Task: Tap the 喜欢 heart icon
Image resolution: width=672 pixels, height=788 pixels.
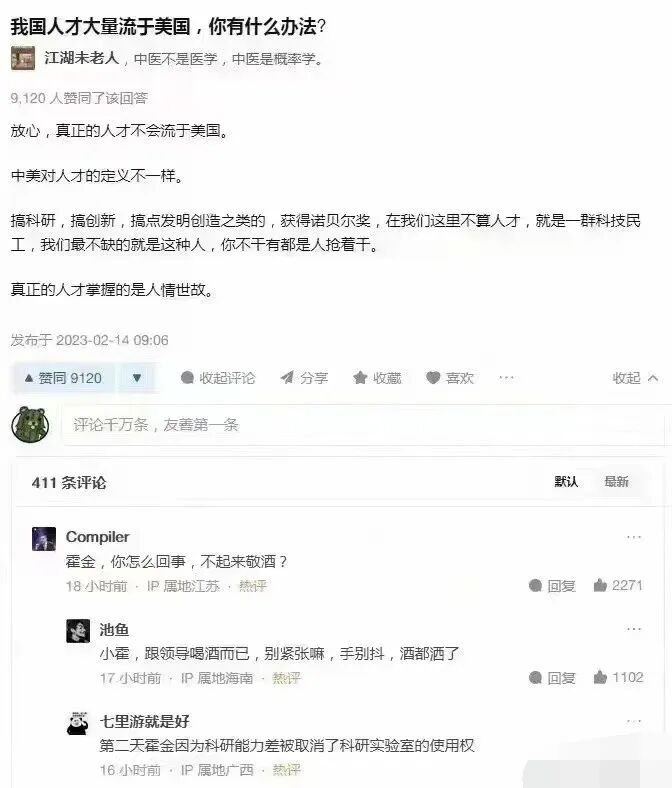Action: tap(449, 378)
